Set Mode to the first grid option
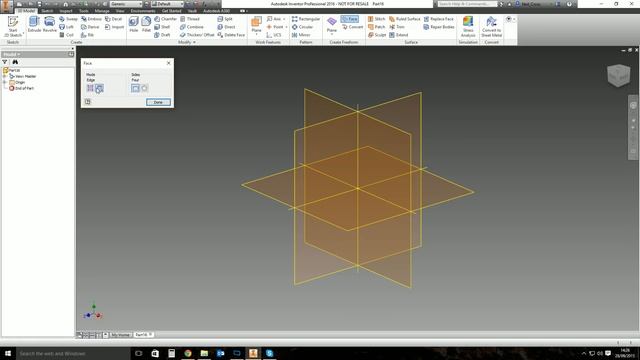The image size is (640, 360). pos(90,88)
